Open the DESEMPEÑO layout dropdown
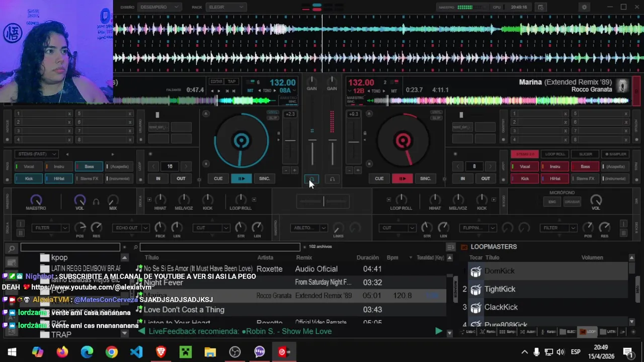This screenshot has height=362, width=644. (x=159, y=7)
